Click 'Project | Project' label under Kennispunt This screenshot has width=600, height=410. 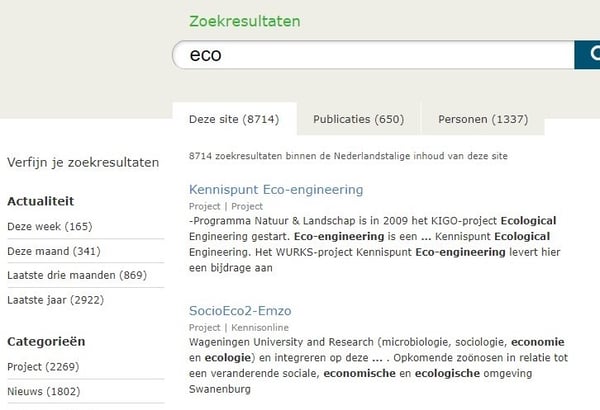226,205
